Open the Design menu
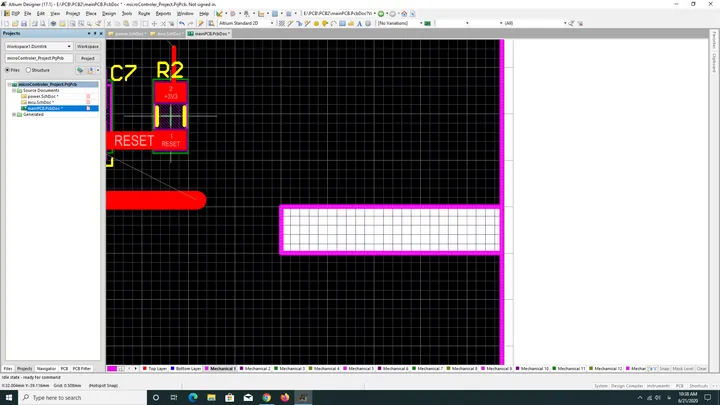 109,14
